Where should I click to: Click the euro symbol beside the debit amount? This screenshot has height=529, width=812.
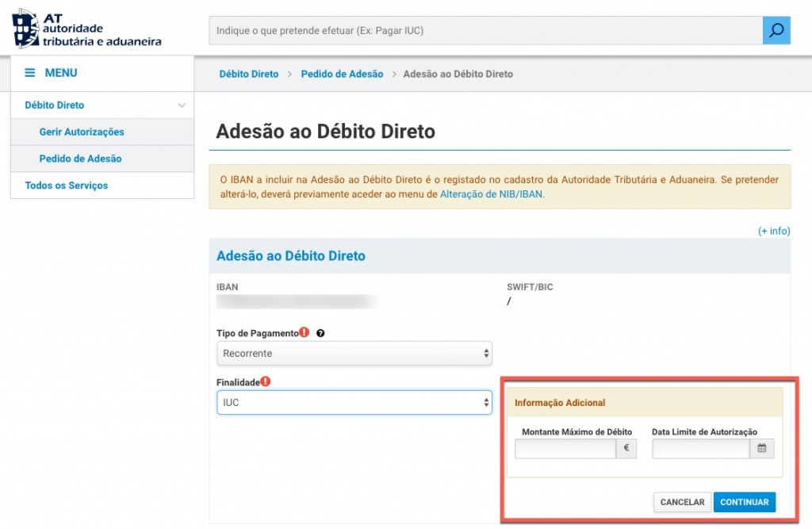[x=626, y=449]
